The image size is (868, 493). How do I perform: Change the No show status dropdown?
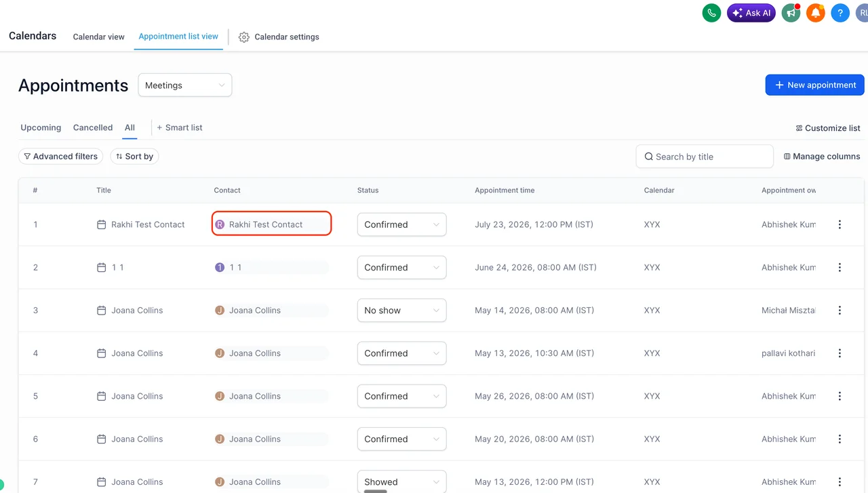pyautogui.click(x=401, y=311)
